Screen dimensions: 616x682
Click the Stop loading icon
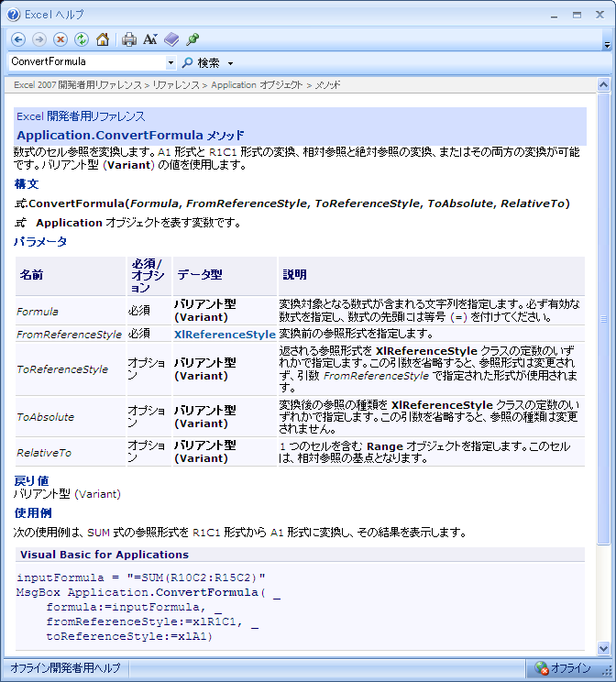point(60,39)
